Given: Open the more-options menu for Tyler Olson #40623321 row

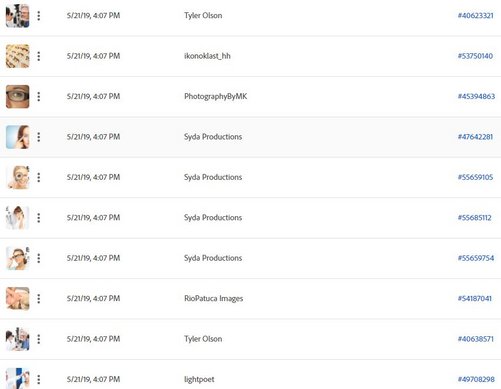Looking at the screenshot, I should pyautogui.click(x=39, y=16).
